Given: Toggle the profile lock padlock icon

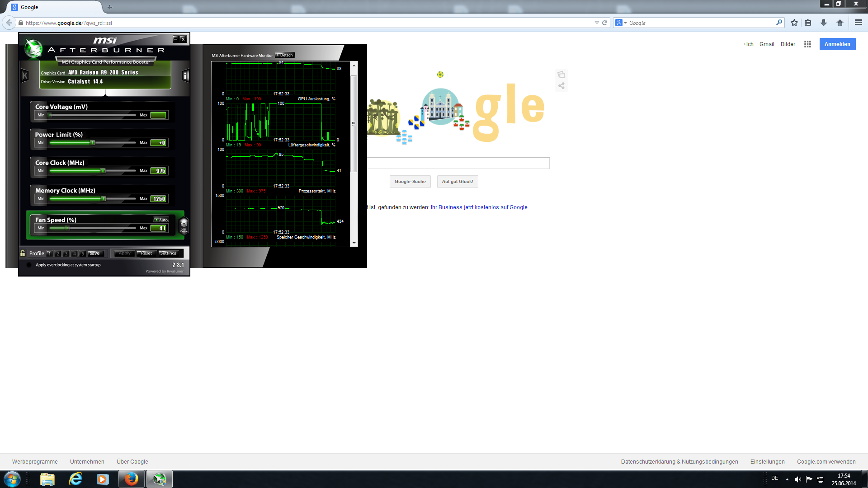Looking at the screenshot, I should (x=23, y=253).
